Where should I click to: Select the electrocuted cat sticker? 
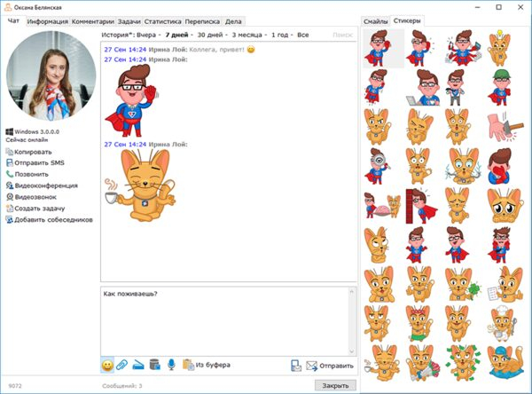point(464,166)
